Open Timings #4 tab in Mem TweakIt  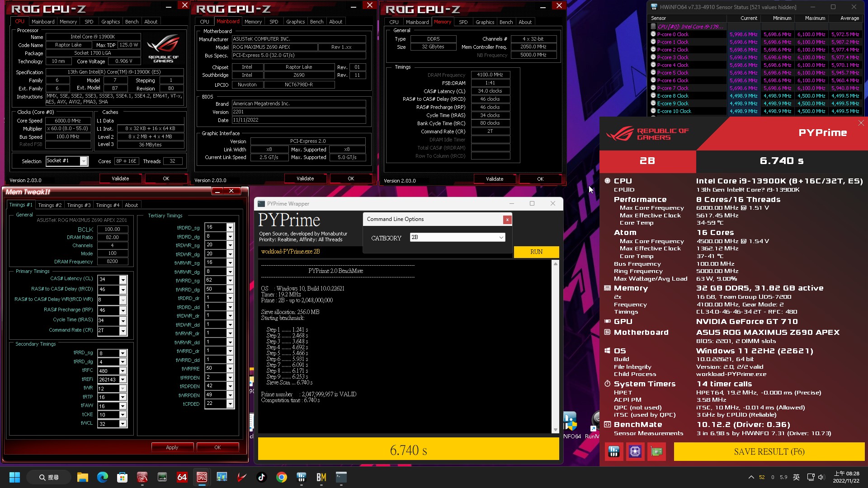108,205
